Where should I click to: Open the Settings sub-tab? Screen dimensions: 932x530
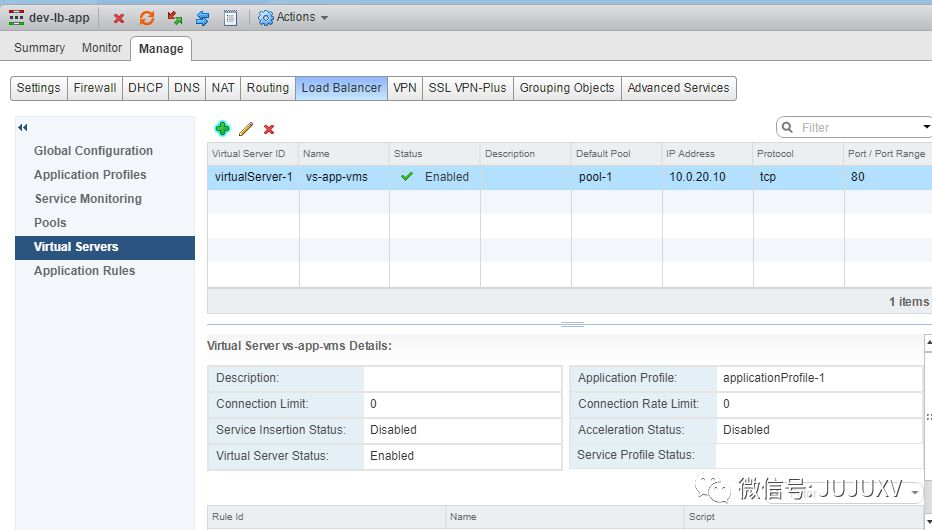click(x=39, y=88)
